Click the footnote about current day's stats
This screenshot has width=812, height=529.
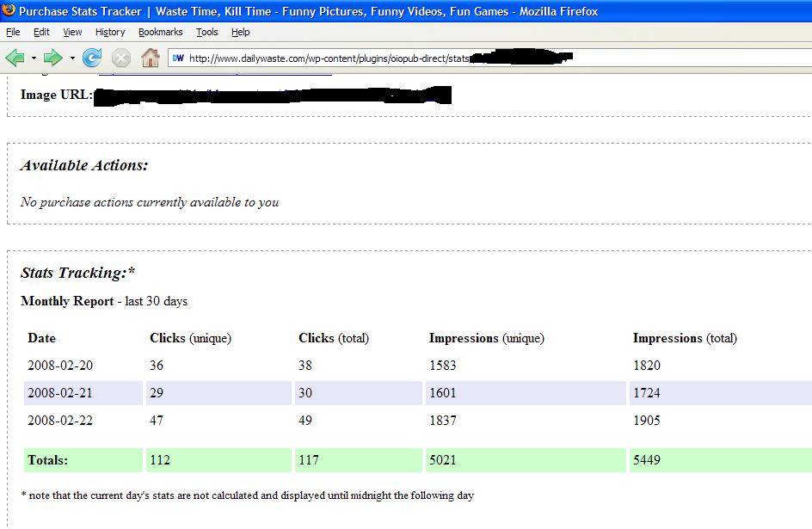[x=248, y=495]
